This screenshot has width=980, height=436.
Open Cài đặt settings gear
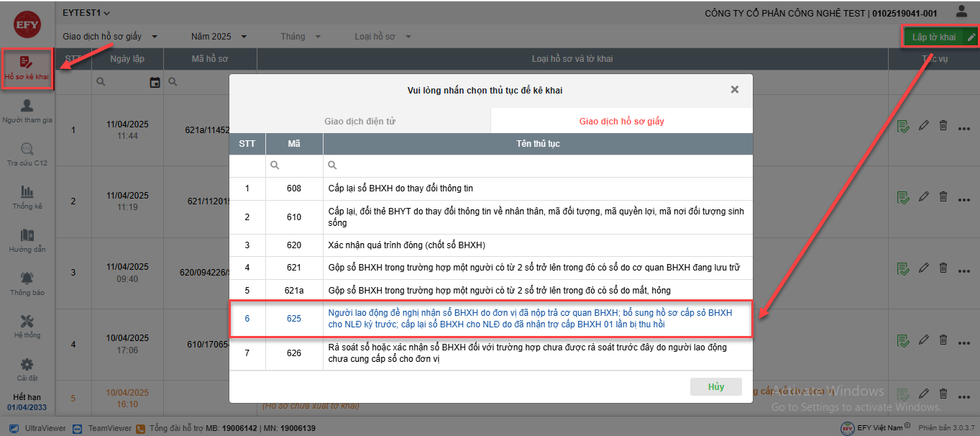click(27, 370)
